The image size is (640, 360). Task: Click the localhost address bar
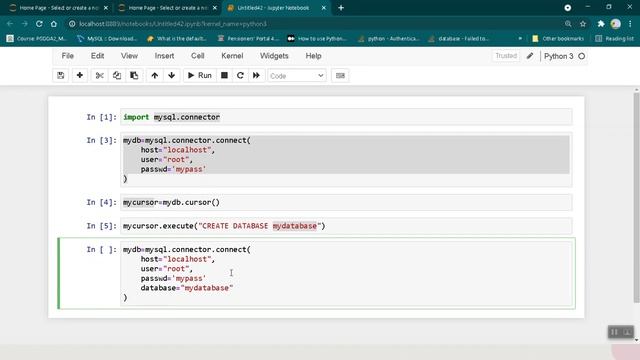(314, 24)
